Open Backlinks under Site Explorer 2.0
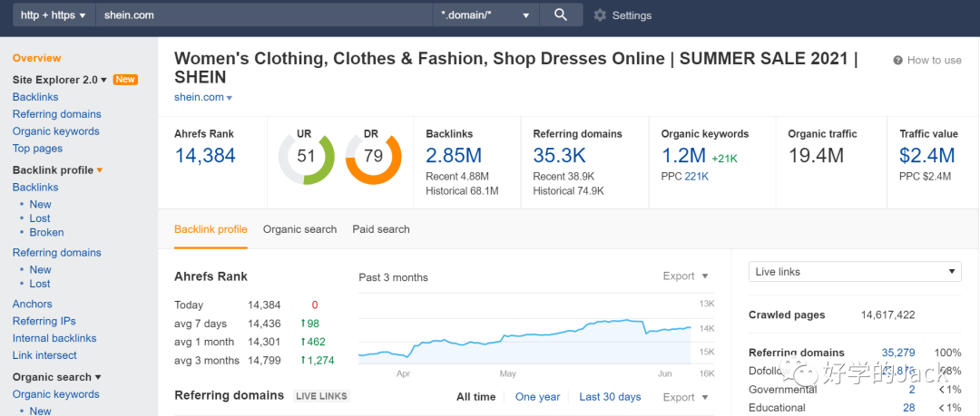Viewport: 980px width, 416px height. 35,97
